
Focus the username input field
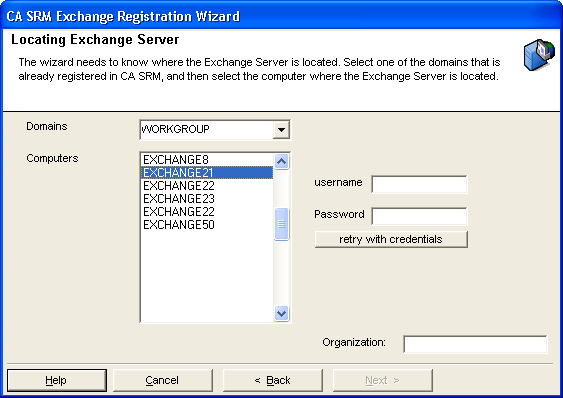click(x=419, y=184)
